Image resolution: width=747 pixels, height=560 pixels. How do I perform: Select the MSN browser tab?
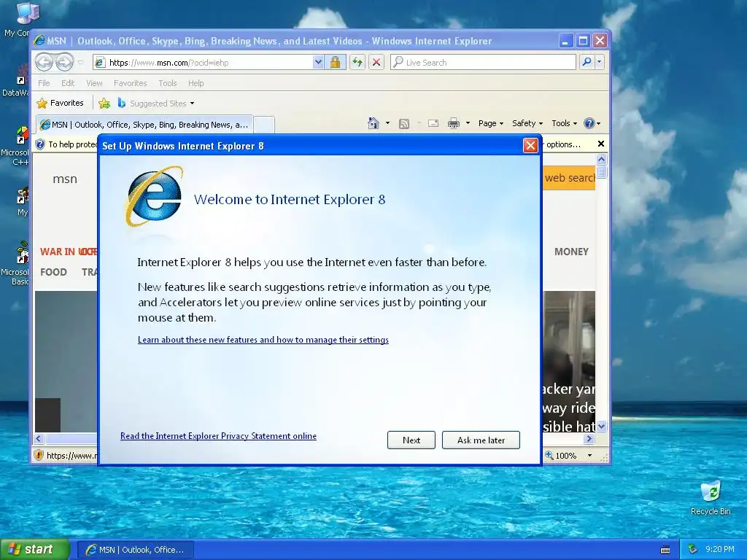pyautogui.click(x=145, y=125)
